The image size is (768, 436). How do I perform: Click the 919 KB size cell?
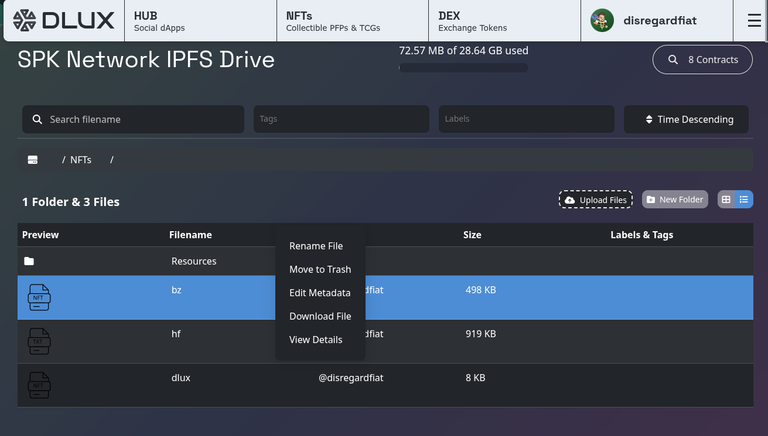tap(480, 334)
